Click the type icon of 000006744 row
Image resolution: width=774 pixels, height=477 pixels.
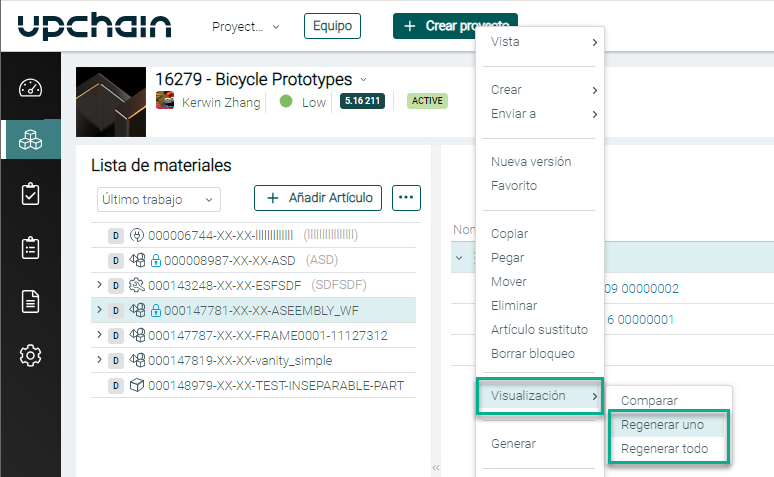[137, 235]
